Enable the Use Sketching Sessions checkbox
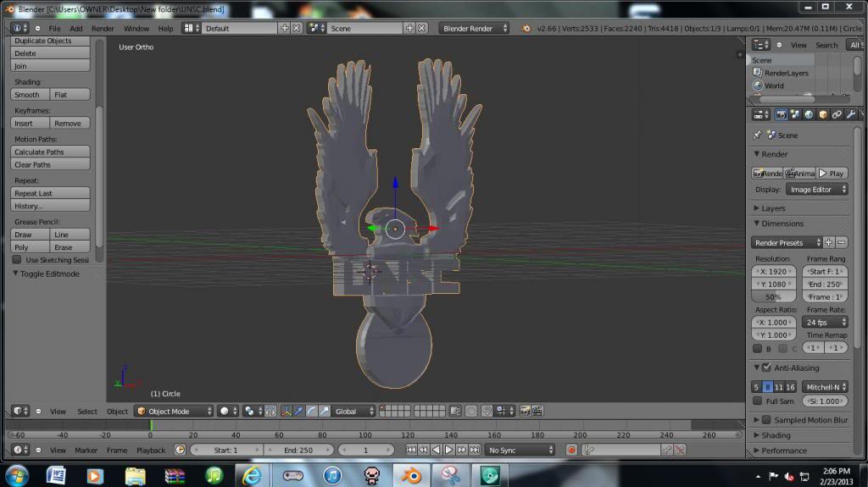Screen dimensions: 868x487 (18, 260)
